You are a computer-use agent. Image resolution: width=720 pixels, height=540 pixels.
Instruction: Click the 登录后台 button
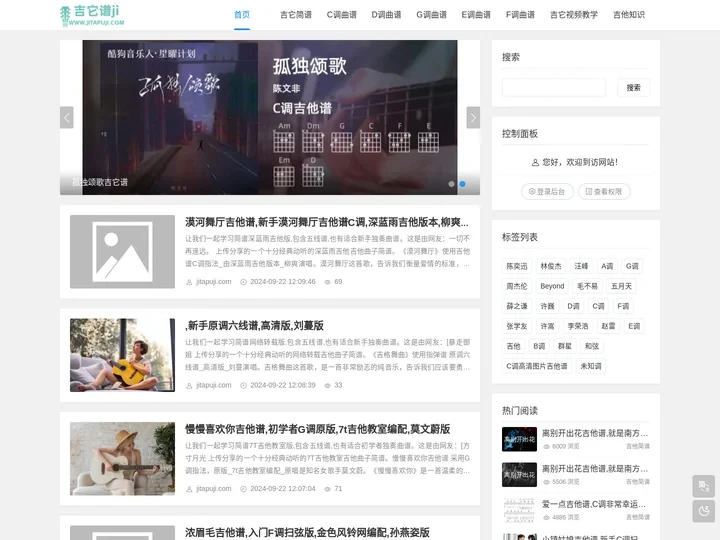547,191
